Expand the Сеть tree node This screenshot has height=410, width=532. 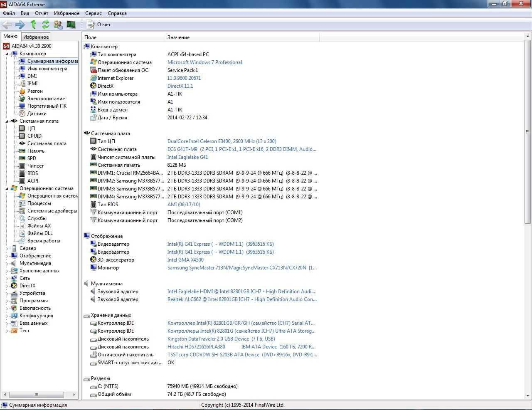click(x=7, y=279)
